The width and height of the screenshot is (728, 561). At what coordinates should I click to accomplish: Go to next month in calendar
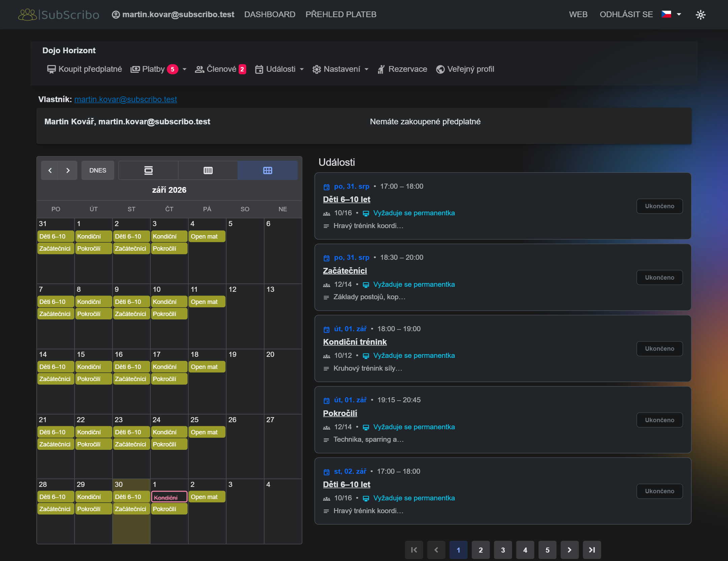tap(68, 170)
